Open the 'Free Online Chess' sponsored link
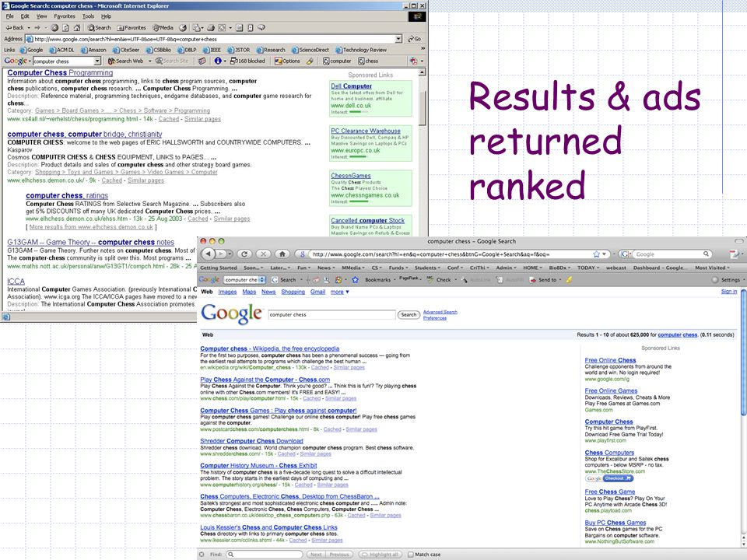 [610, 360]
